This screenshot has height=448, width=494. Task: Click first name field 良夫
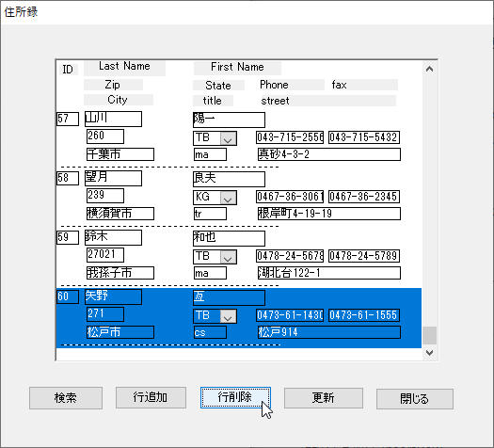pos(229,179)
